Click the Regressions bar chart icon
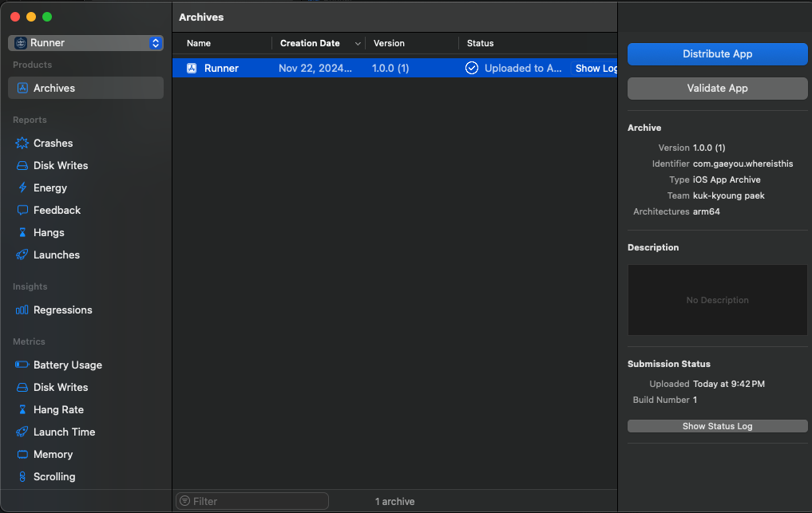The image size is (812, 513). pos(22,310)
